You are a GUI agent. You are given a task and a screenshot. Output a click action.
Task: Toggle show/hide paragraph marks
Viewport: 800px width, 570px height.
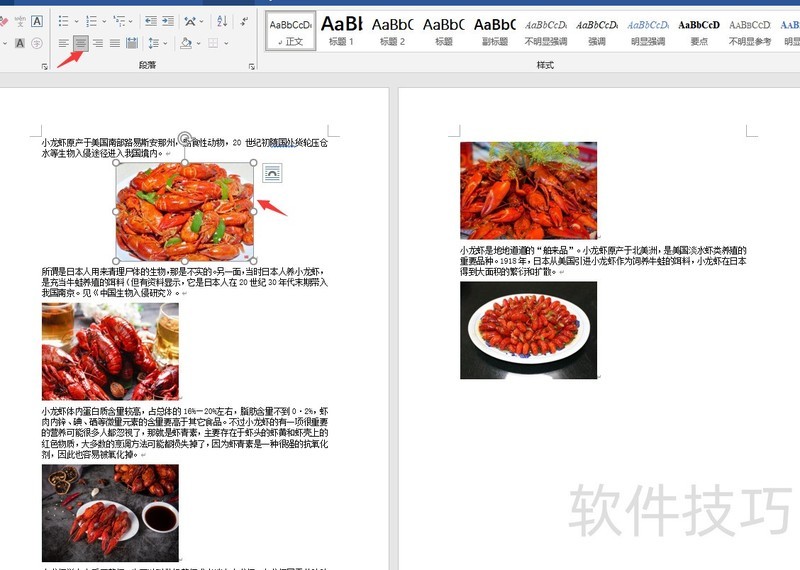244,21
